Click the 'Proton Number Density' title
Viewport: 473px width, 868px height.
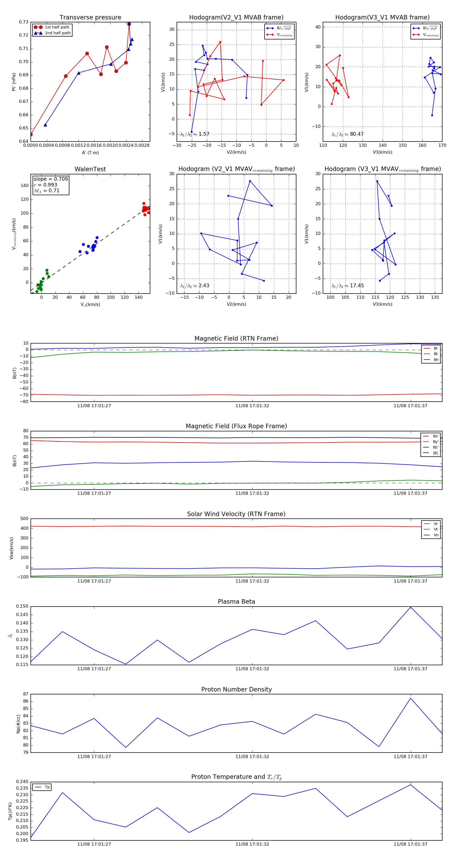click(x=236, y=689)
